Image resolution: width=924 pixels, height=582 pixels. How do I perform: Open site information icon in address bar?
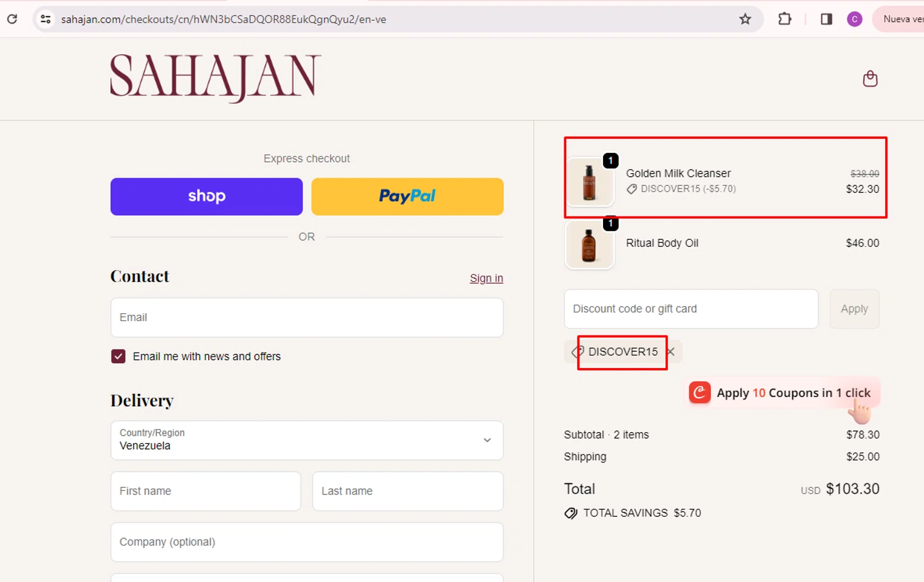[x=46, y=19]
